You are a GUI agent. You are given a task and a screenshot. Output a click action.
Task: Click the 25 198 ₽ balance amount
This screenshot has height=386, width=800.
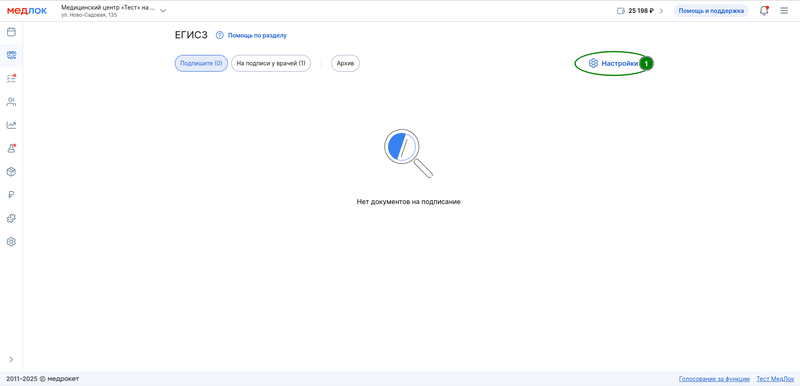[x=641, y=11]
